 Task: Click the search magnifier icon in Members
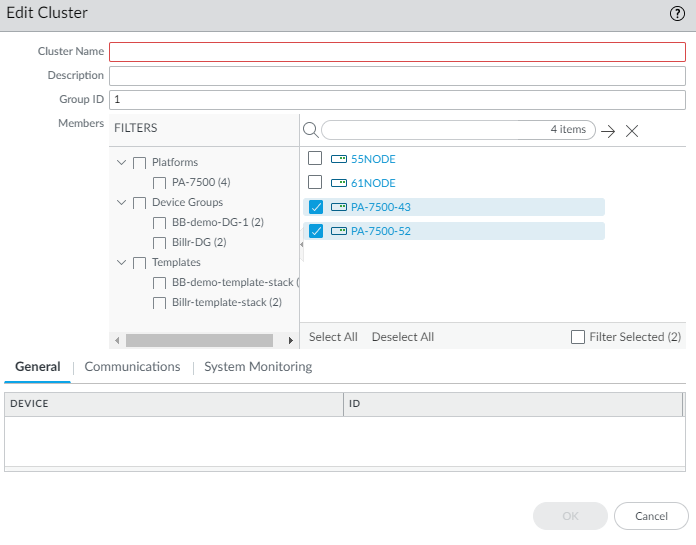(310, 130)
